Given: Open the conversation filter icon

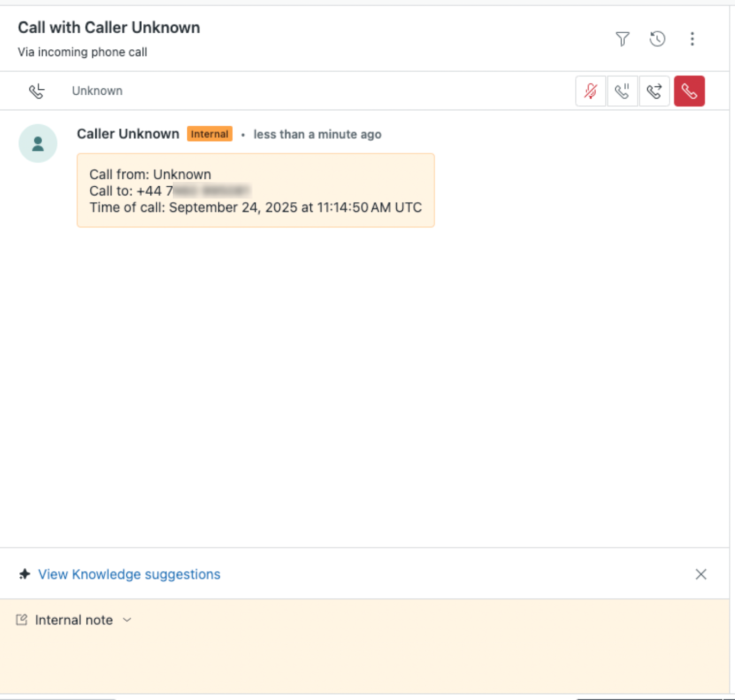Looking at the screenshot, I should (622, 39).
